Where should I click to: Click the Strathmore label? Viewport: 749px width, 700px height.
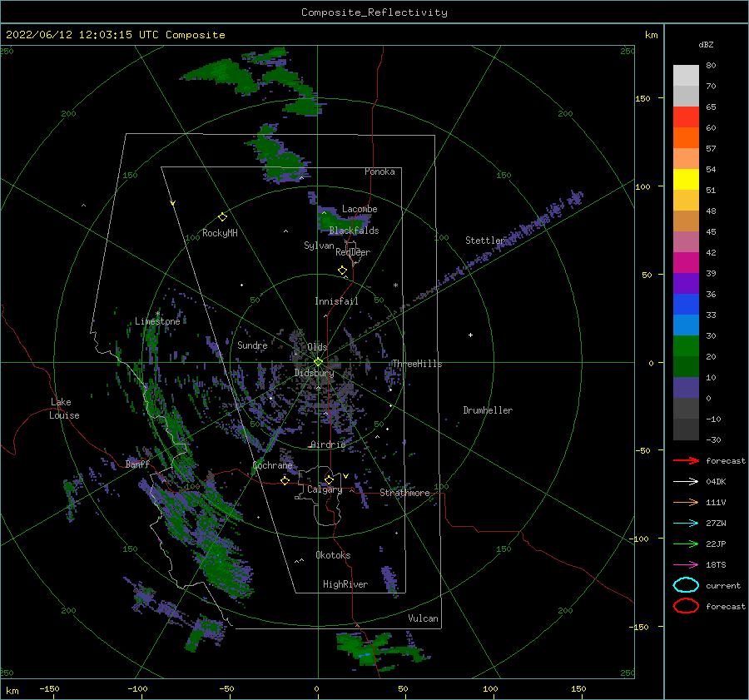coord(404,493)
